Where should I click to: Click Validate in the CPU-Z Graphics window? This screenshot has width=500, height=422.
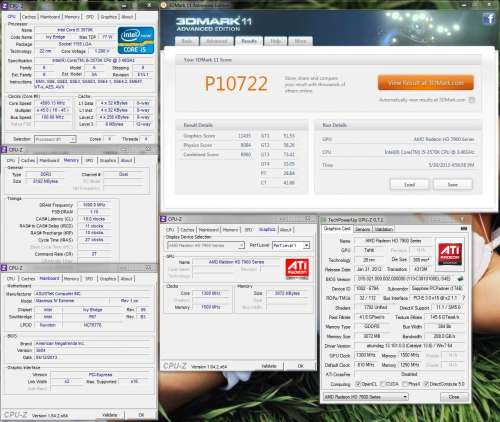(269, 366)
